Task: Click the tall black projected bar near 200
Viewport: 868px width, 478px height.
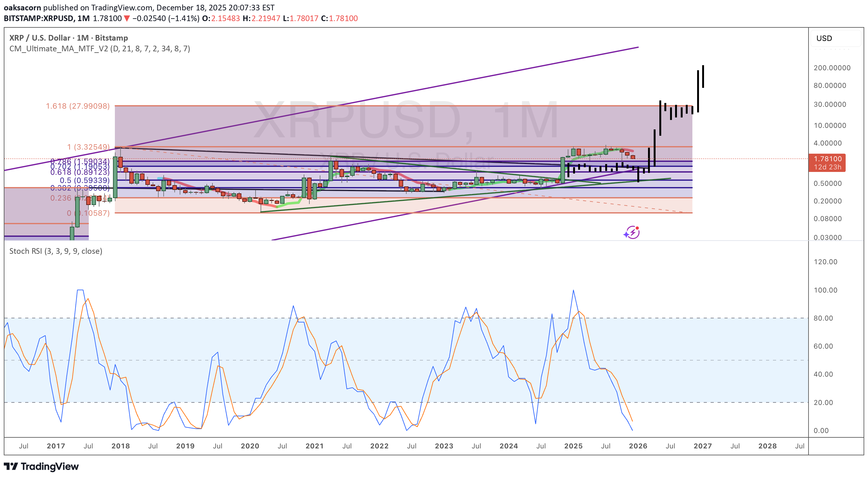Action: coord(703,77)
